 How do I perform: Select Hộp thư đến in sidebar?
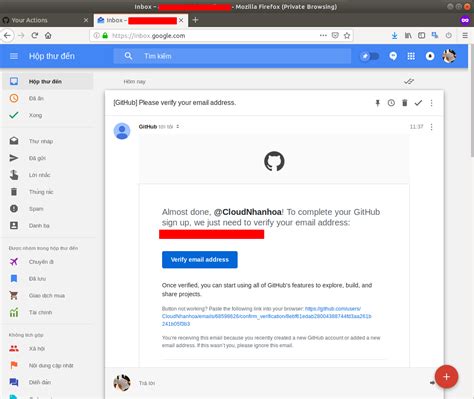click(48, 81)
